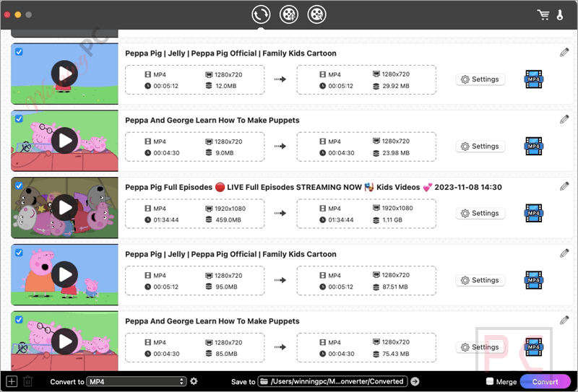Play the Full Episodes LIVE video preview
The height and width of the screenshot is (392, 578).
(64, 207)
